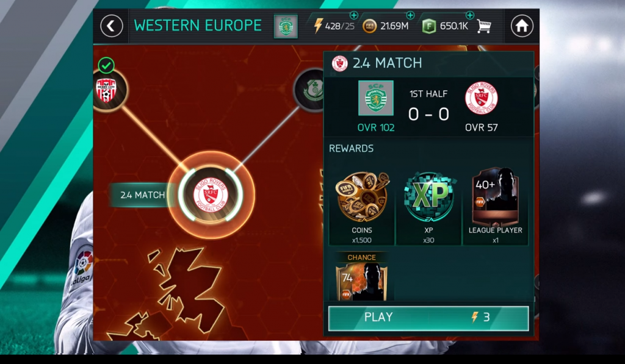
Task: Open the 74-rated chance reward card
Action: click(361, 277)
